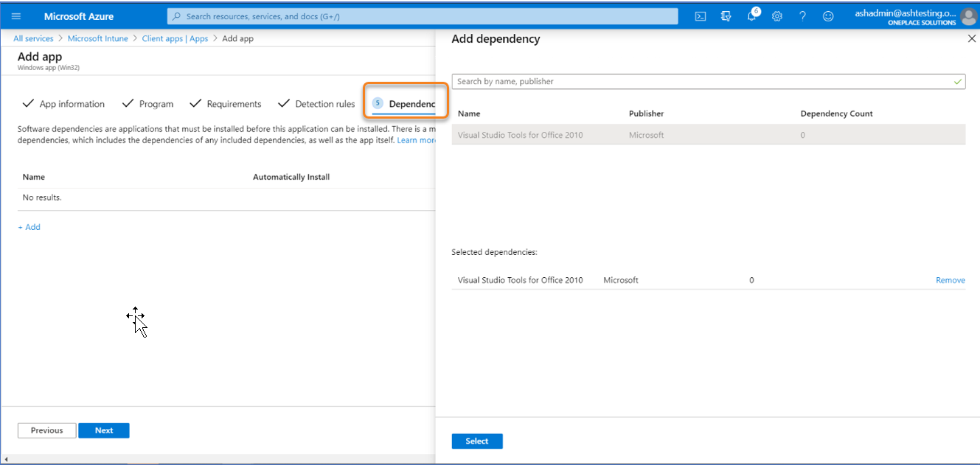The height and width of the screenshot is (465, 980).
Task: Switch to Program step
Action: [x=148, y=104]
